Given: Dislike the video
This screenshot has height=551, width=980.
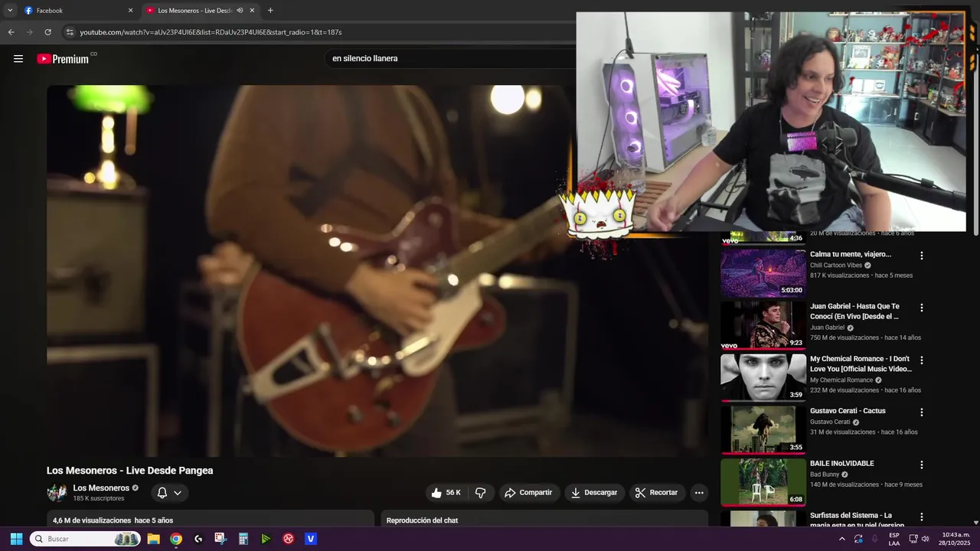Looking at the screenshot, I should coord(481,493).
